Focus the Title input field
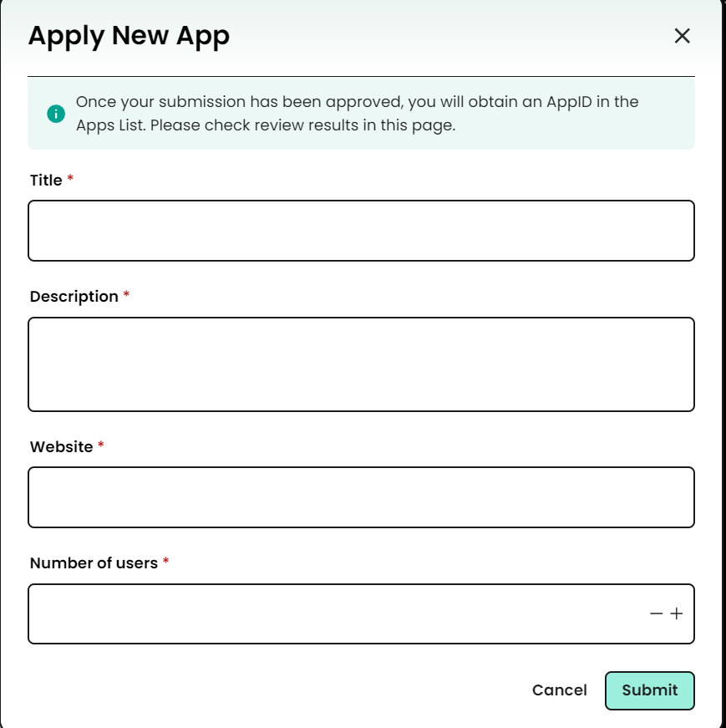Image resolution: width=726 pixels, height=728 pixels. (361, 231)
